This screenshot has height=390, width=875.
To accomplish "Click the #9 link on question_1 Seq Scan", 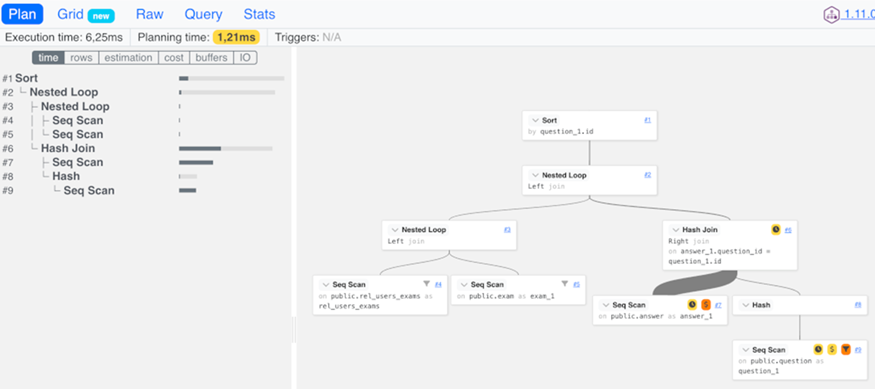I will coord(858,350).
